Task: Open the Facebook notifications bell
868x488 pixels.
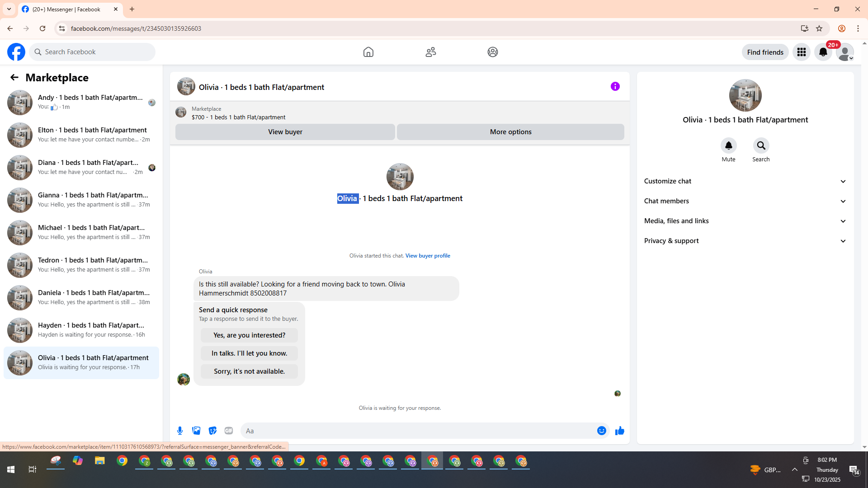Action: pos(823,52)
